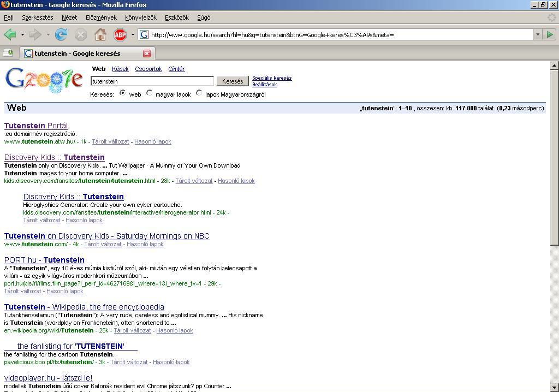Select the lapok Magyarországról radio button
Viewport: 559px width, 392px height.
[x=199, y=93]
